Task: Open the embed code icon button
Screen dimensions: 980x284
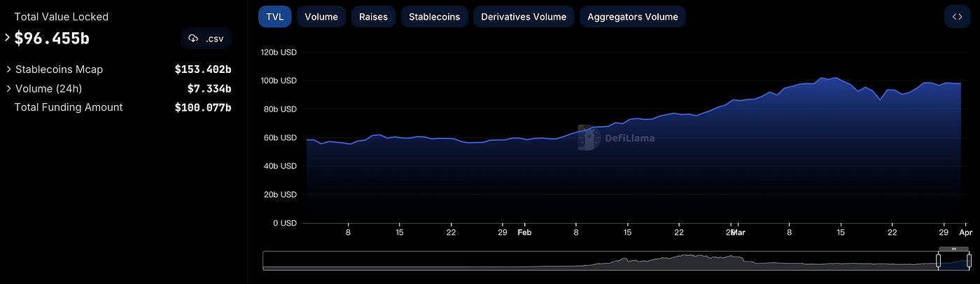Action: [x=957, y=17]
